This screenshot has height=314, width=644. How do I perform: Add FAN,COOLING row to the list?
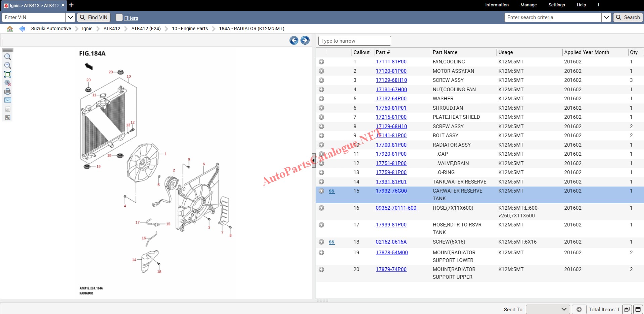tap(321, 62)
